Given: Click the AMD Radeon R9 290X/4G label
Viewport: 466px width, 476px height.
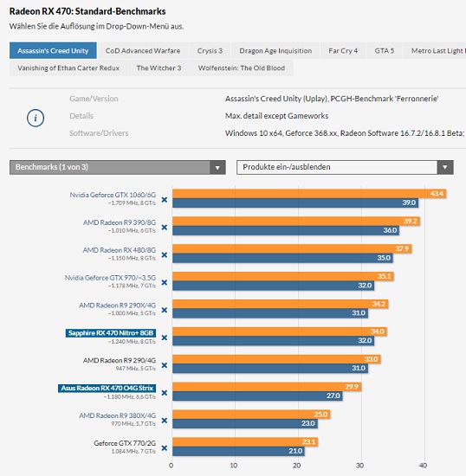Looking at the screenshot, I should [117, 306].
